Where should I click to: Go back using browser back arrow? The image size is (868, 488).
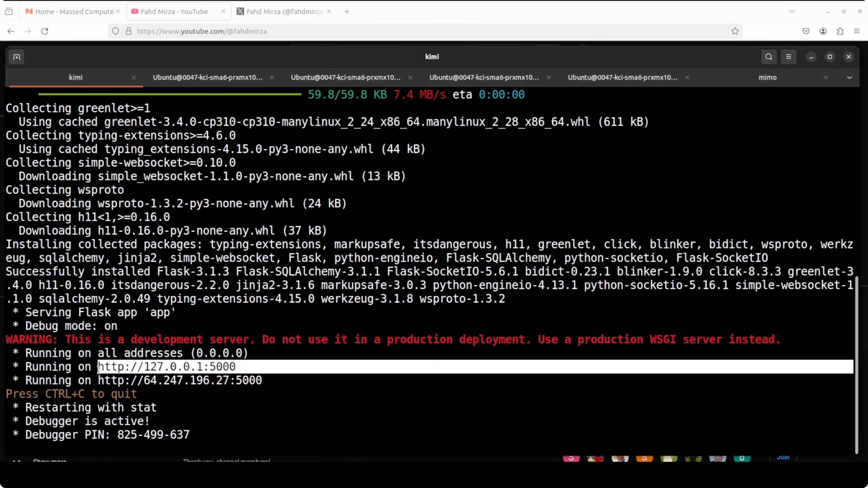11,31
